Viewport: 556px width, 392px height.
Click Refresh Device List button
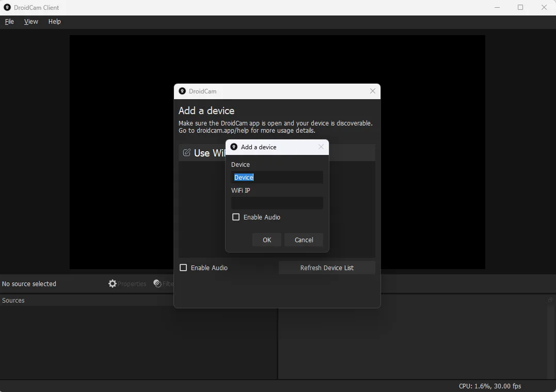327,268
